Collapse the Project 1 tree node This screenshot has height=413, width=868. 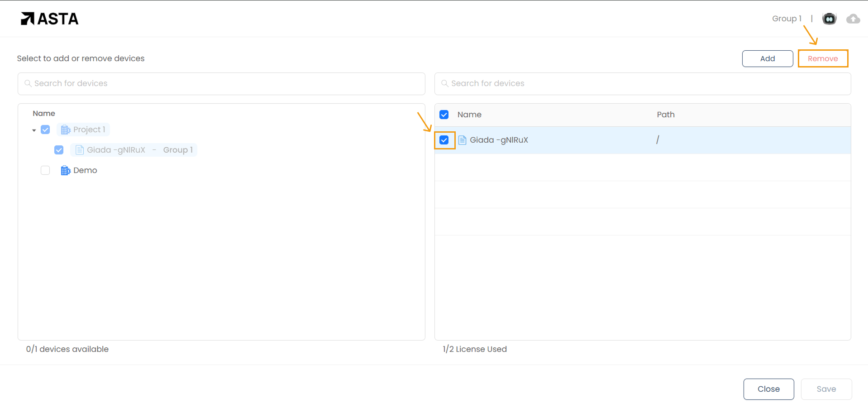pyautogui.click(x=34, y=130)
